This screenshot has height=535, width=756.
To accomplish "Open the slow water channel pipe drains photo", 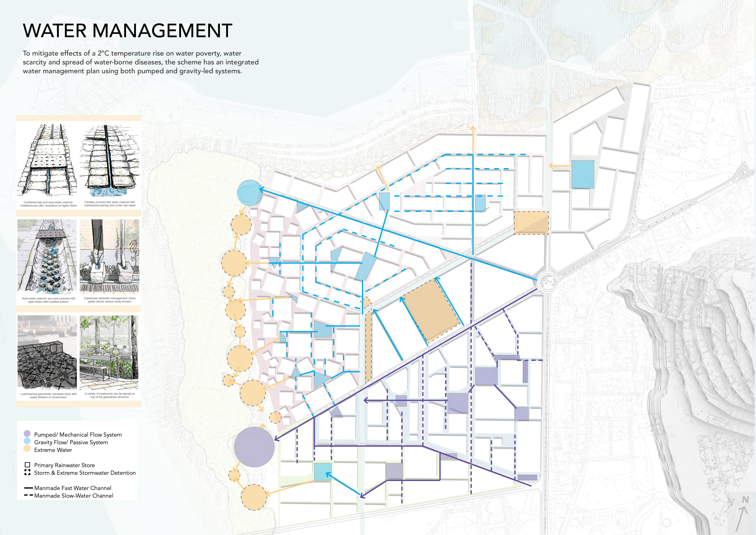I will pos(47,256).
